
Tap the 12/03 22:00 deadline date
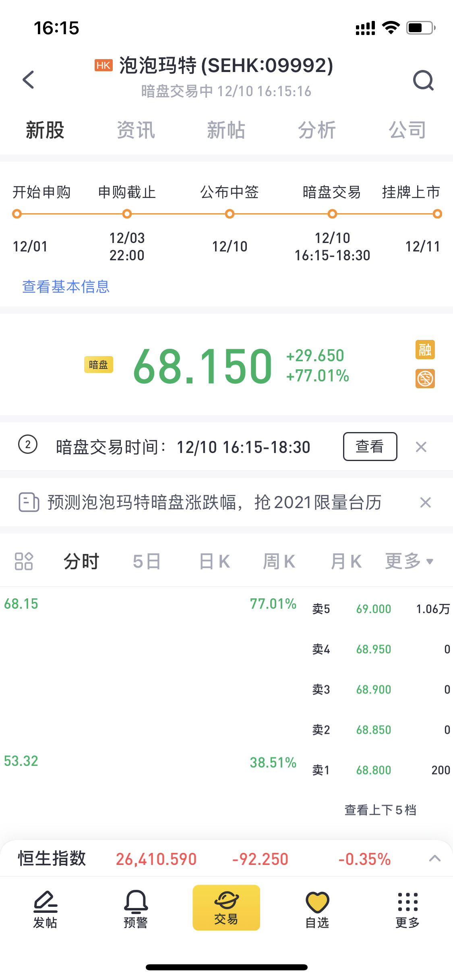(x=127, y=246)
